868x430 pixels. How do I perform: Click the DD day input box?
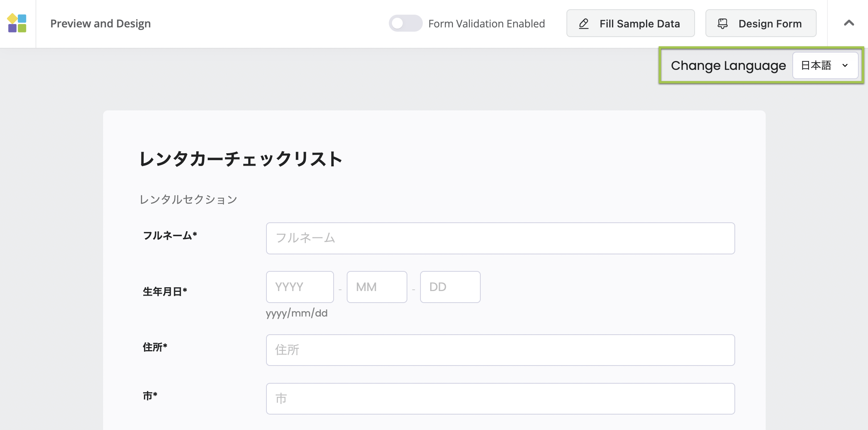click(450, 287)
